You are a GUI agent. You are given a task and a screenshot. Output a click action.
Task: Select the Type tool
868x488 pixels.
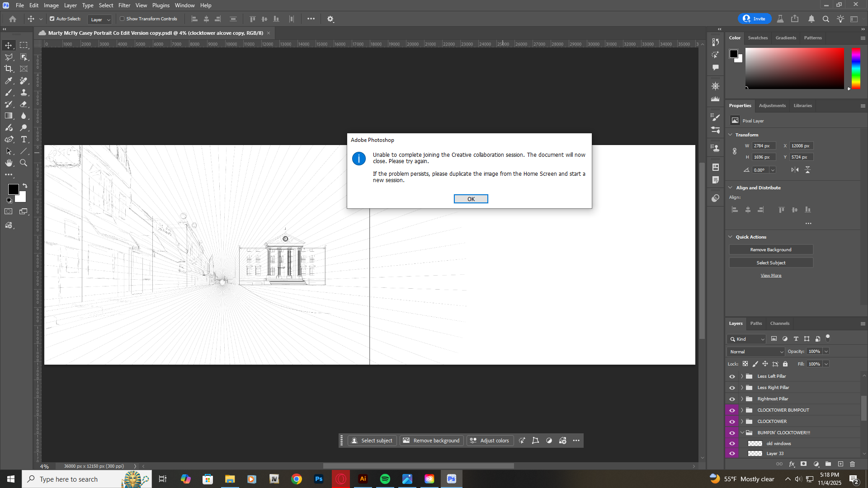point(24,140)
